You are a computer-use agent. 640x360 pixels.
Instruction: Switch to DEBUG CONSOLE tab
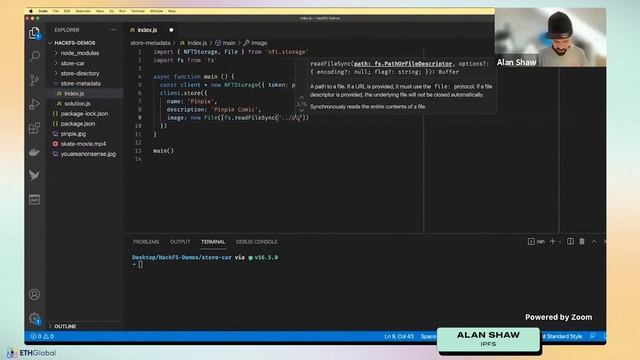point(256,242)
